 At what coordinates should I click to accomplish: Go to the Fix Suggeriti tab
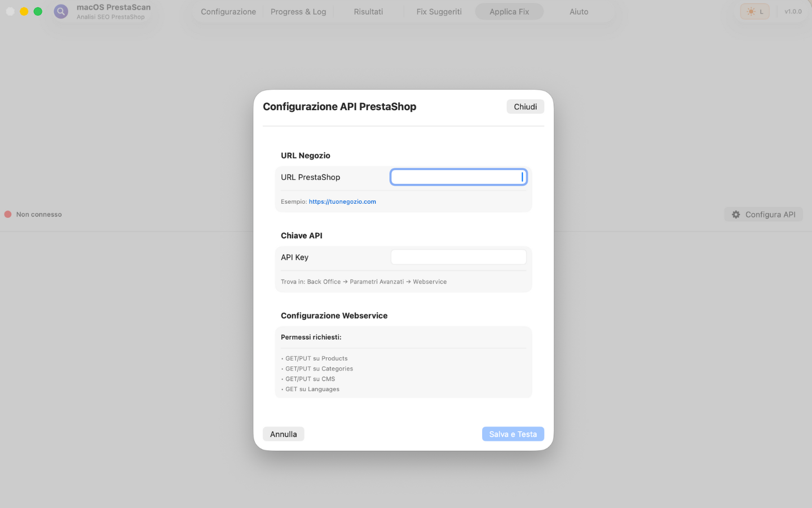click(439, 11)
